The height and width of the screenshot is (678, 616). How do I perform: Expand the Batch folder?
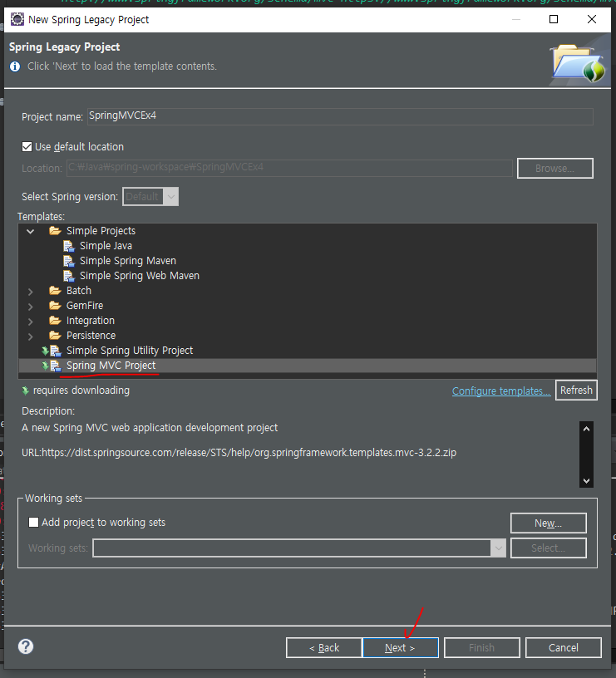30,292
